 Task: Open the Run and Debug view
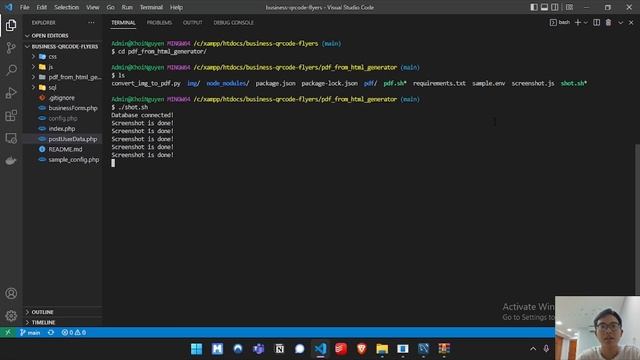[x=11, y=93]
